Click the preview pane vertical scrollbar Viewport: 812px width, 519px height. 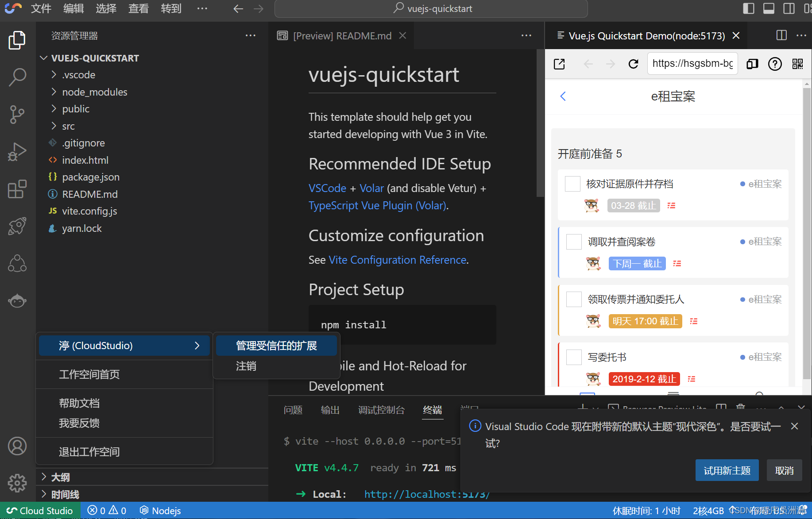click(x=807, y=235)
